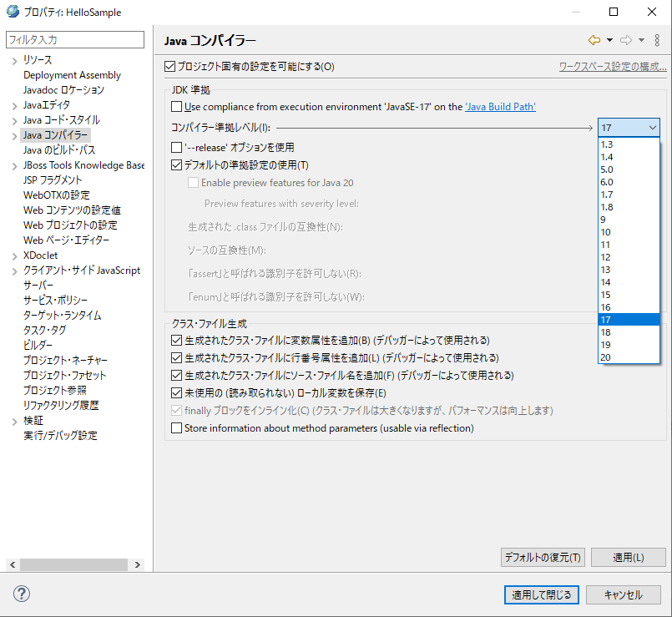Open back history dropdown arrow
The width and height of the screenshot is (672, 617).
609,40
